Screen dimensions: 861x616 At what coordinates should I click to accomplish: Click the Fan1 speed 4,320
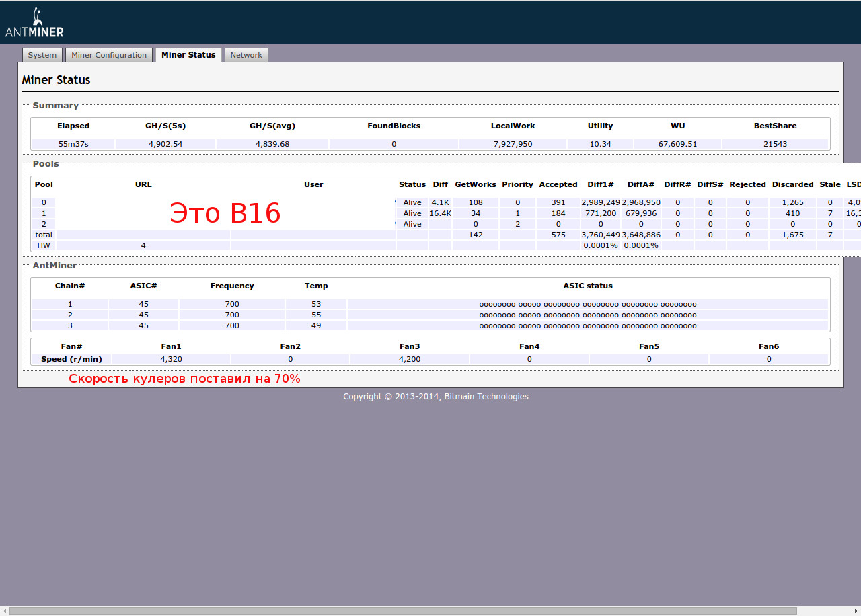(x=171, y=359)
